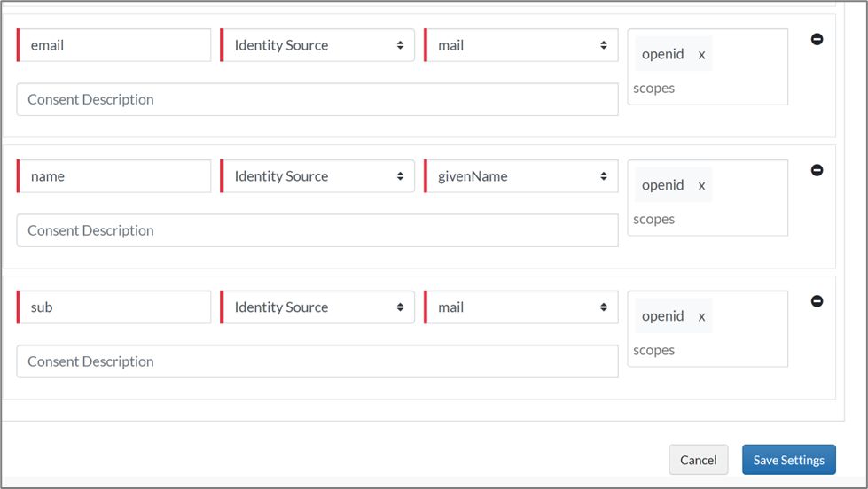The width and height of the screenshot is (868, 489).
Task: Click Consent Description field under email
Action: pos(317,99)
